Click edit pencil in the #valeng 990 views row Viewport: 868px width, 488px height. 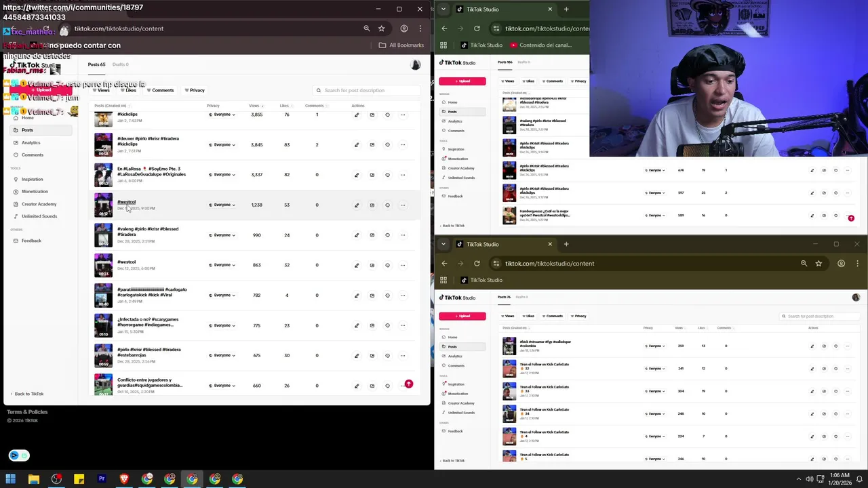[357, 235]
